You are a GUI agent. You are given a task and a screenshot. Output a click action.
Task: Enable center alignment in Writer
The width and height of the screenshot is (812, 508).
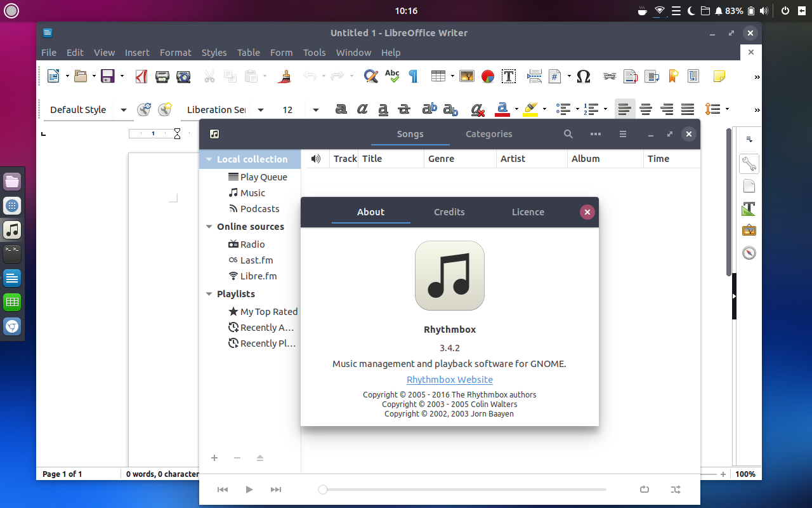click(x=646, y=109)
